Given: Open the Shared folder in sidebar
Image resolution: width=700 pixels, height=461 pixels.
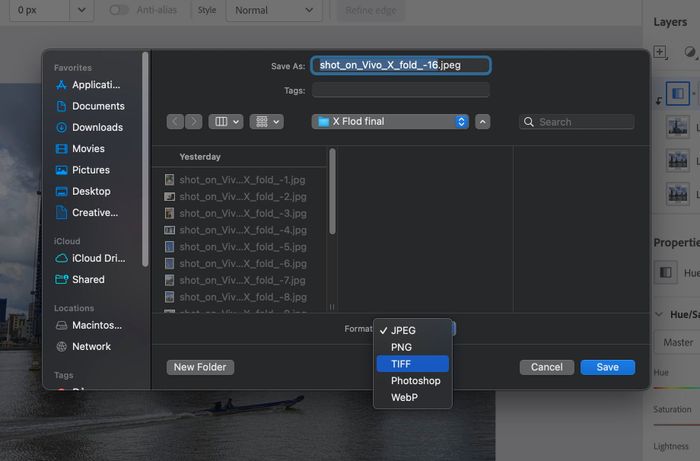Looking at the screenshot, I should (x=88, y=279).
